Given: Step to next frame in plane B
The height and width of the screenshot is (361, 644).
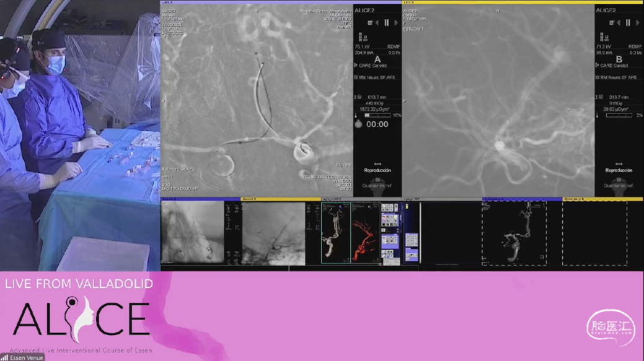Looking at the screenshot, I should click(637, 22).
